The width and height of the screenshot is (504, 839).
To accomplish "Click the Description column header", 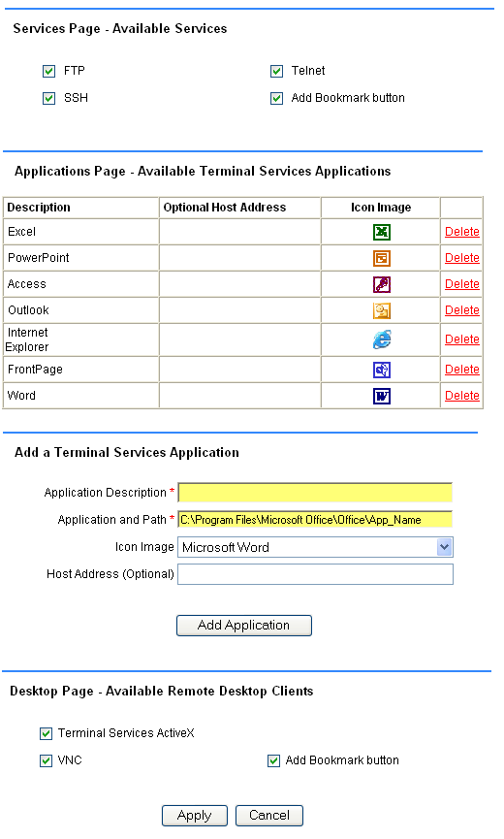I will click(x=81, y=208).
